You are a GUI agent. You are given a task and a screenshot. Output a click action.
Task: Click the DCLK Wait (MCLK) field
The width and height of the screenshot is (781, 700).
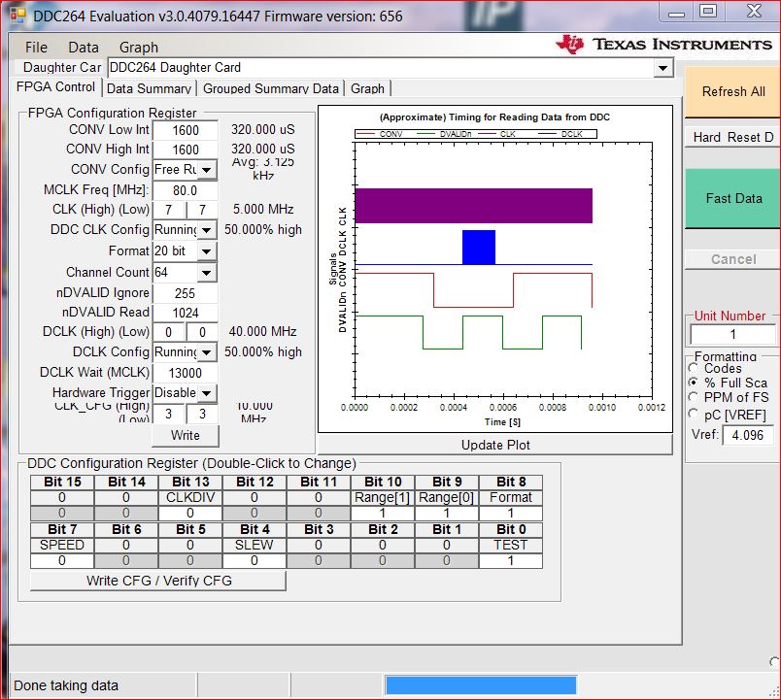tap(186, 373)
